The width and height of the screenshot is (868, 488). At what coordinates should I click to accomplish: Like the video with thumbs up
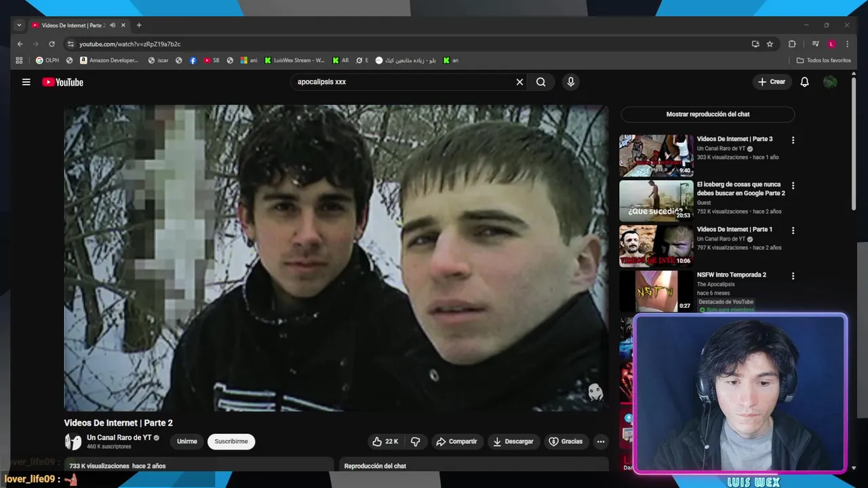point(385,441)
